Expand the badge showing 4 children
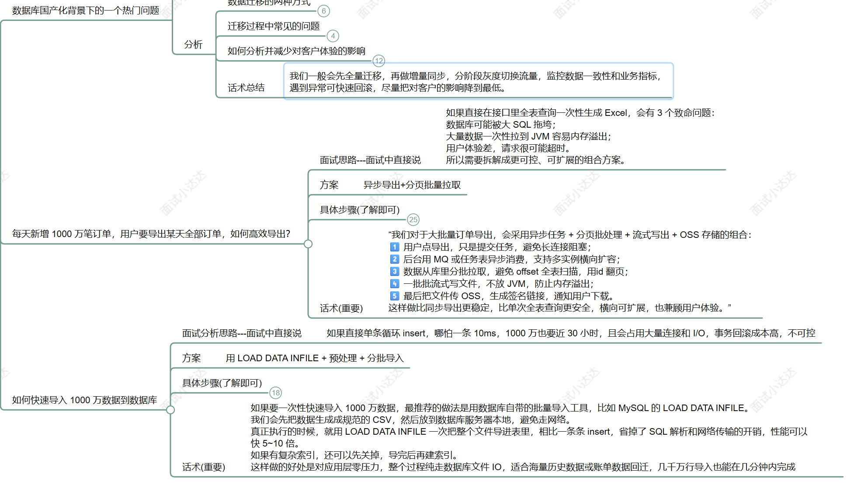Image resolution: width=868 pixels, height=485 pixels. coord(333,36)
